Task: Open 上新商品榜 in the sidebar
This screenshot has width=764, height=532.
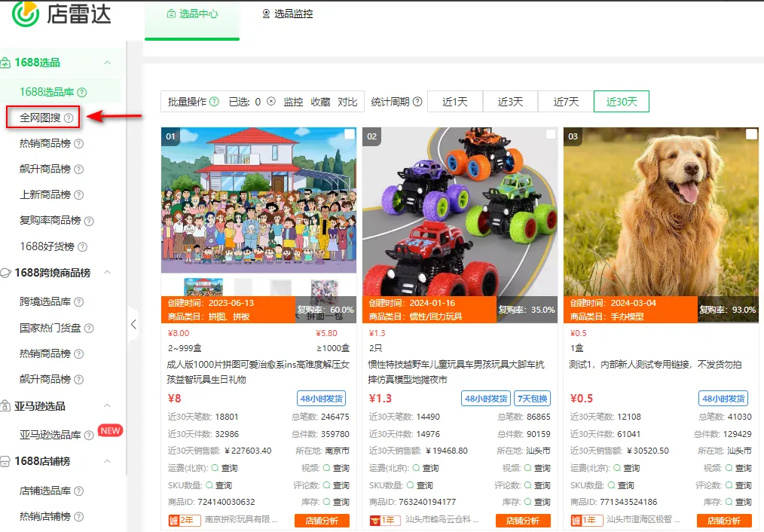Action: [44, 195]
